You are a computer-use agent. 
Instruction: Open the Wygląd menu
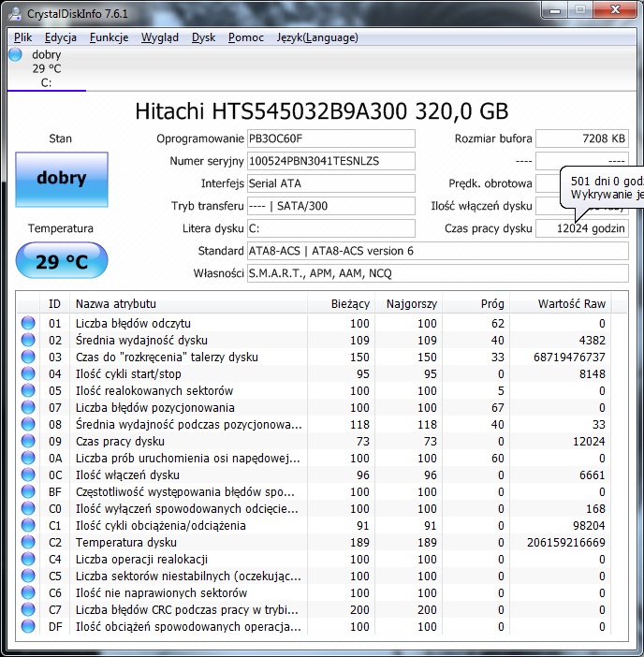160,37
